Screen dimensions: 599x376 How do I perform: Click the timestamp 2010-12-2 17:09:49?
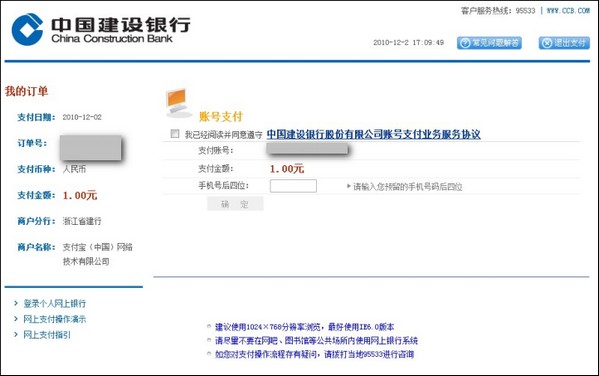(408, 42)
